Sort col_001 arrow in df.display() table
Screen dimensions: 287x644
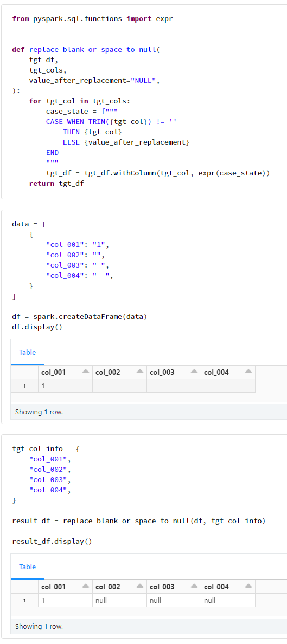[x=85, y=371]
